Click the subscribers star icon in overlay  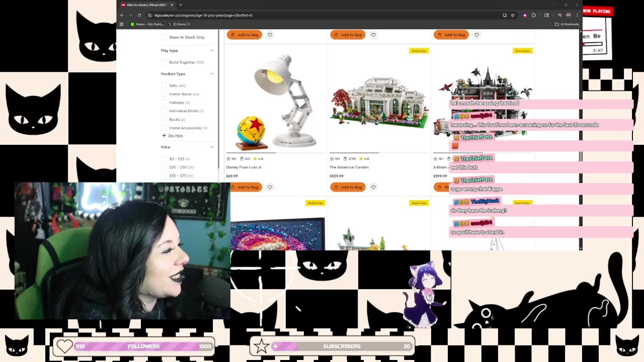pyautogui.click(x=261, y=346)
